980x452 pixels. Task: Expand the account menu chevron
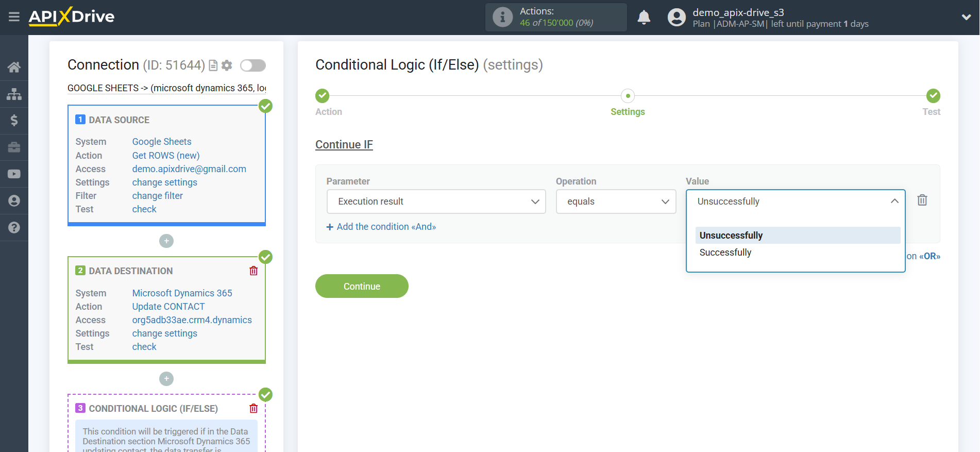click(x=966, y=17)
